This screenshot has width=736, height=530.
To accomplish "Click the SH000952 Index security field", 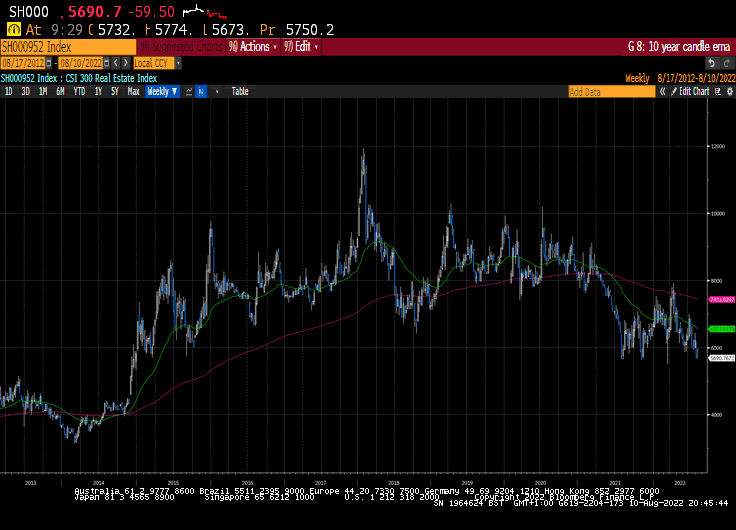I will [68, 47].
